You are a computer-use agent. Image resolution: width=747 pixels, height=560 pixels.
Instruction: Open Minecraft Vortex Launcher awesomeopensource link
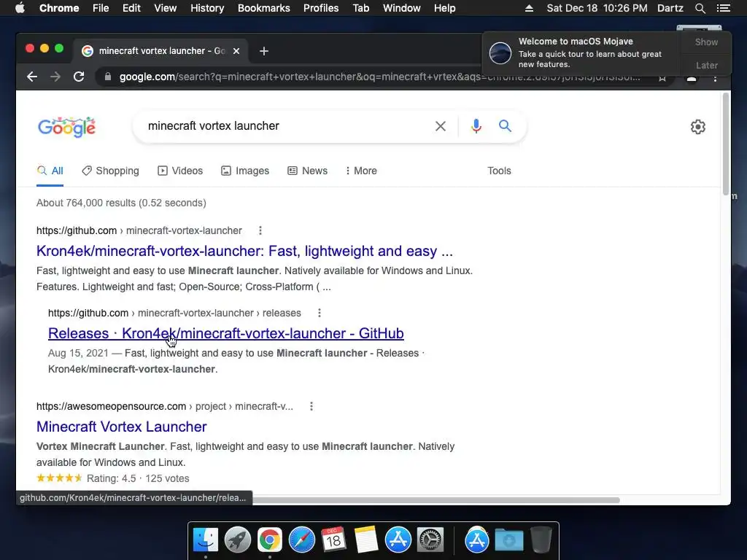tap(122, 427)
